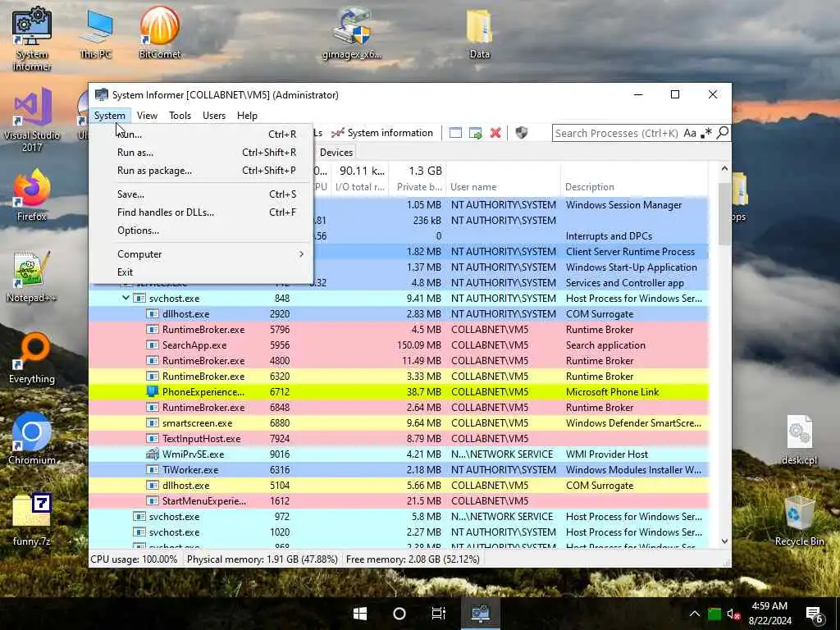840x630 pixels.
Task: Open the Help menu
Action: pos(247,115)
